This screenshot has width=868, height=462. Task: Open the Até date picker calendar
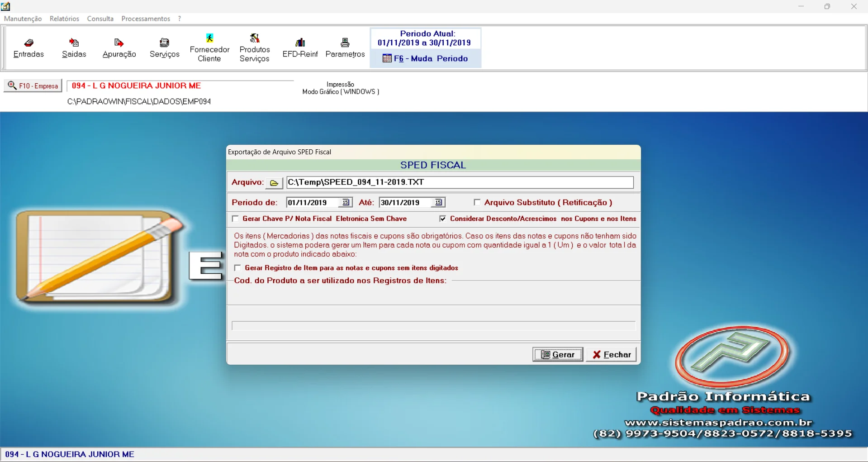438,202
